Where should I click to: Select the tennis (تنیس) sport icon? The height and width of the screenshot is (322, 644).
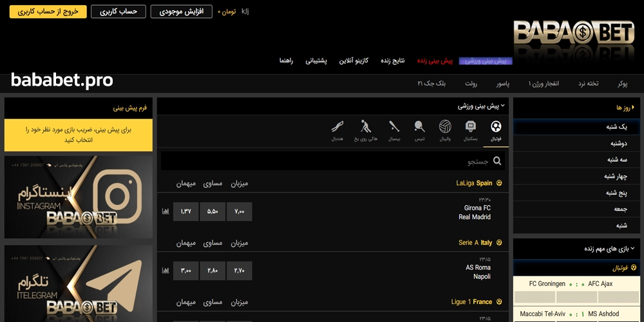click(x=420, y=131)
